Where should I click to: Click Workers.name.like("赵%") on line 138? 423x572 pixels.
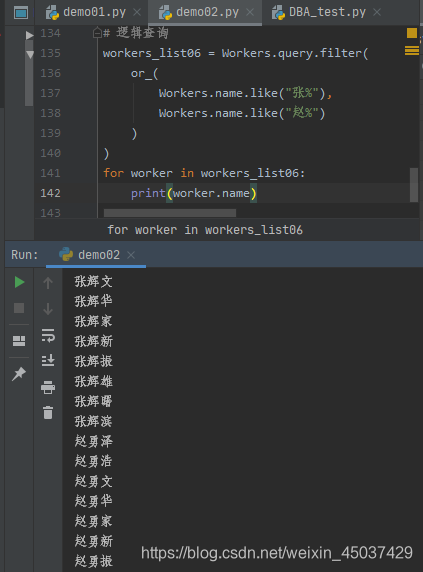coord(242,113)
